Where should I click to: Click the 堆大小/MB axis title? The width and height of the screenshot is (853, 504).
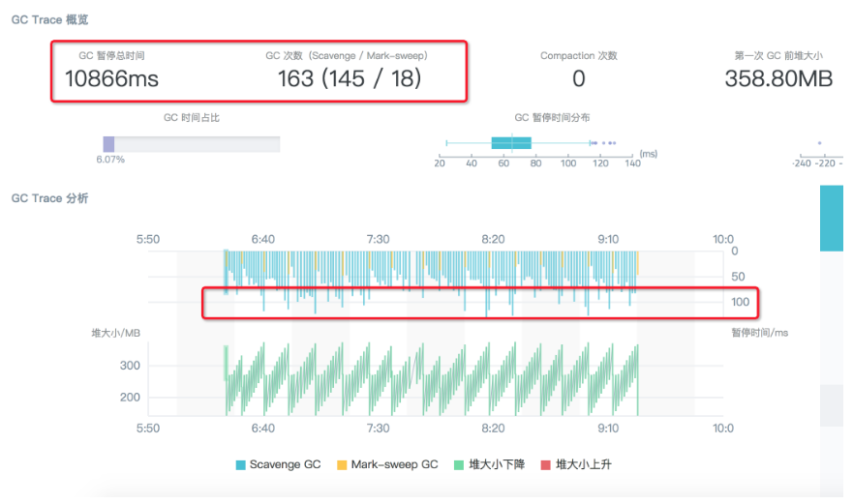pos(115,333)
